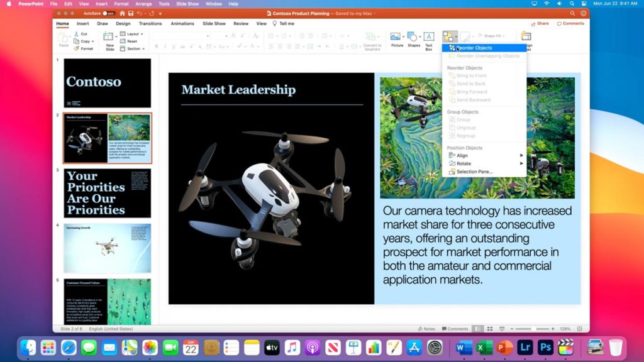The width and height of the screenshot is (644, 362).
Task: Adjust the zoom slider handle
Action: click(x=533, y=329)
